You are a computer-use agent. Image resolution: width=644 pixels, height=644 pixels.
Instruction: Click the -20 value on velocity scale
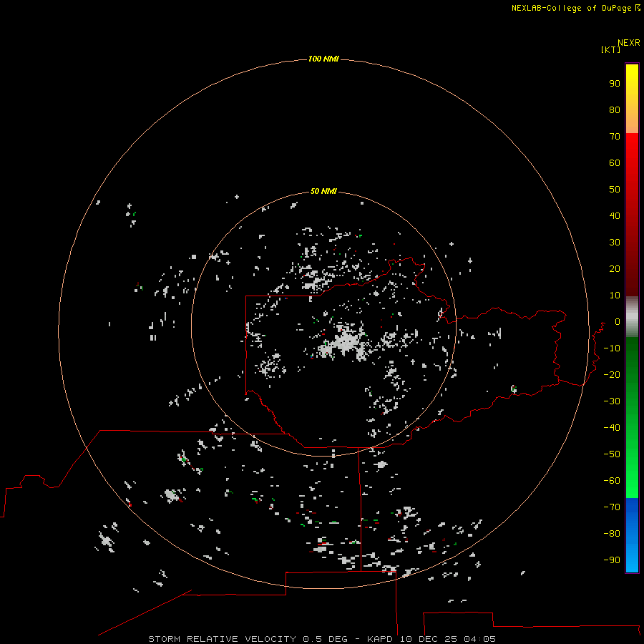pyautogui.click(x=612, y=374)
